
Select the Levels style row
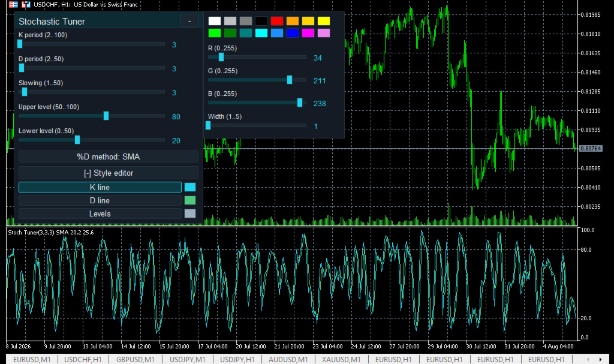[100, 213]
